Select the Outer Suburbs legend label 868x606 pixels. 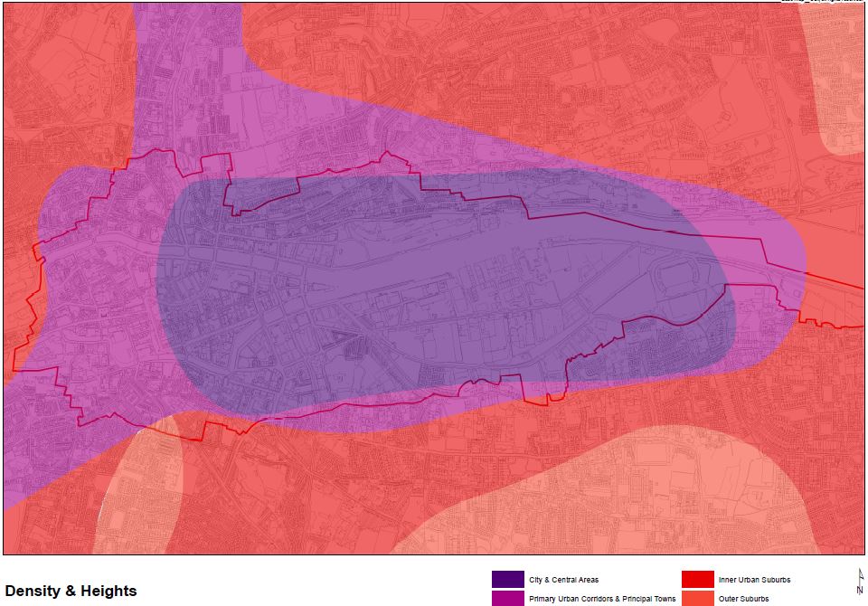tap(743, 599)
